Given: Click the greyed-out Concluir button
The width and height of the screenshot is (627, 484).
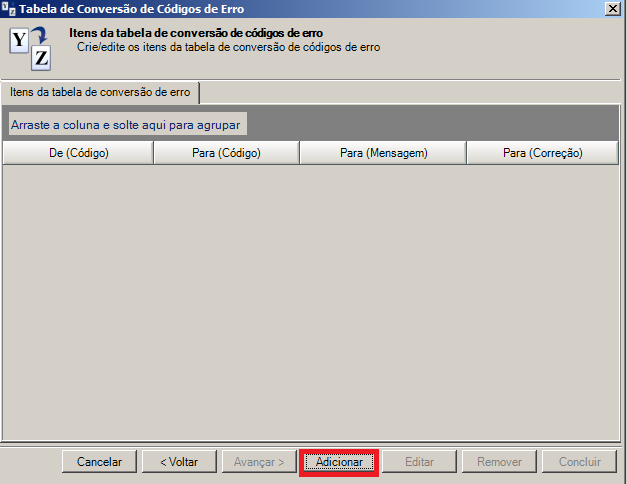Looking at the screenshot, I should [x=579, y=462].
